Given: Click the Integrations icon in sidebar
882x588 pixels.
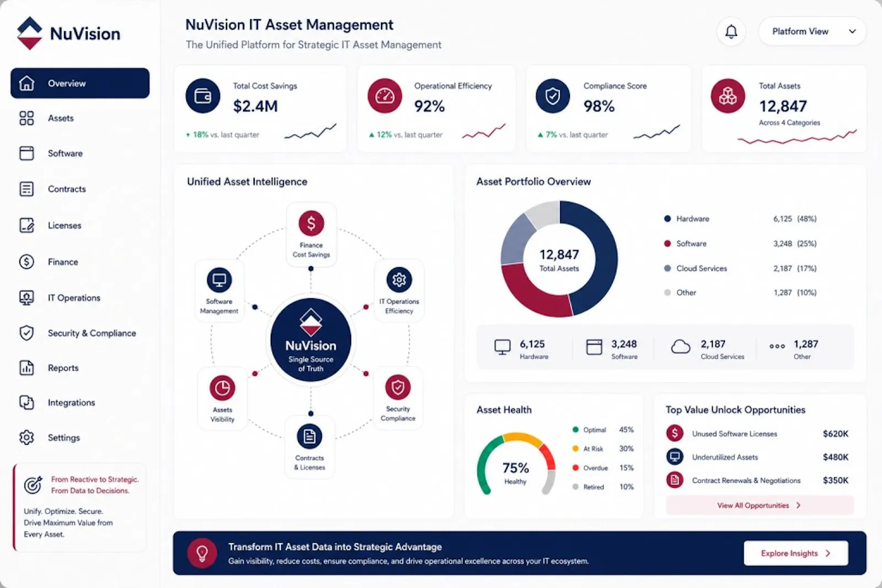Looking at the screenshot, I should (26, 402).
